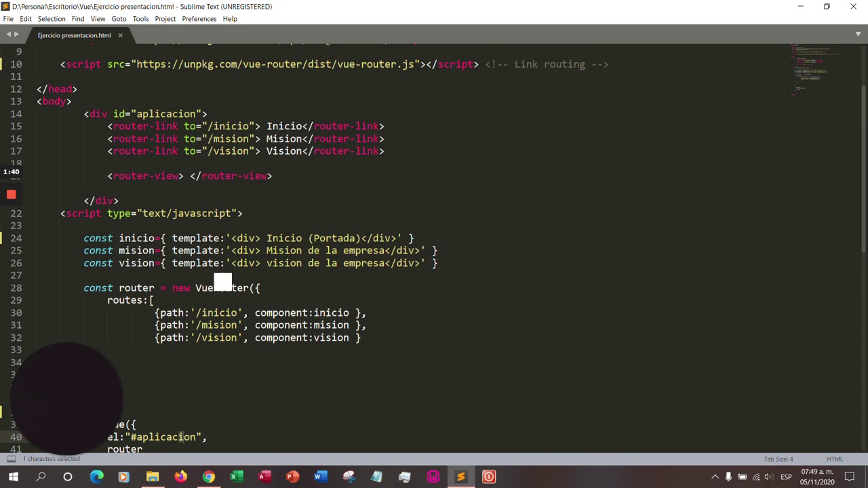Open taskbar search magnifier
Screen dimensions: 868x488
pos(41,477)
